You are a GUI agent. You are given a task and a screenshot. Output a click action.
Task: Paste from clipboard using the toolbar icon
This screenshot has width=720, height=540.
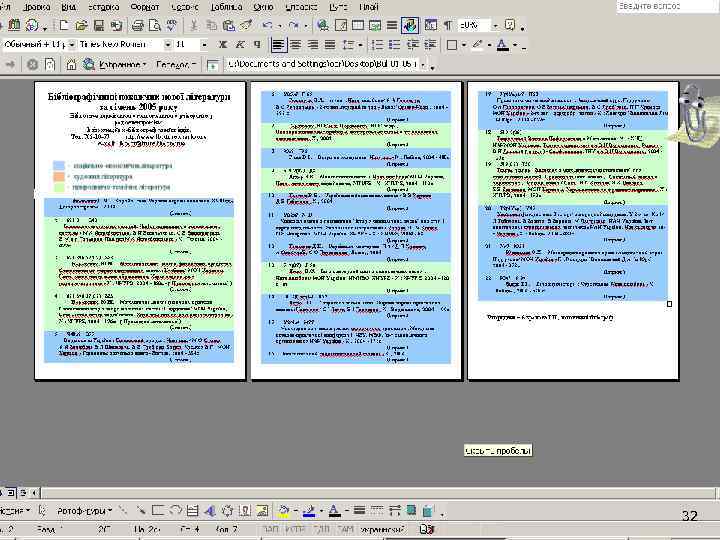tap(229, 26)
